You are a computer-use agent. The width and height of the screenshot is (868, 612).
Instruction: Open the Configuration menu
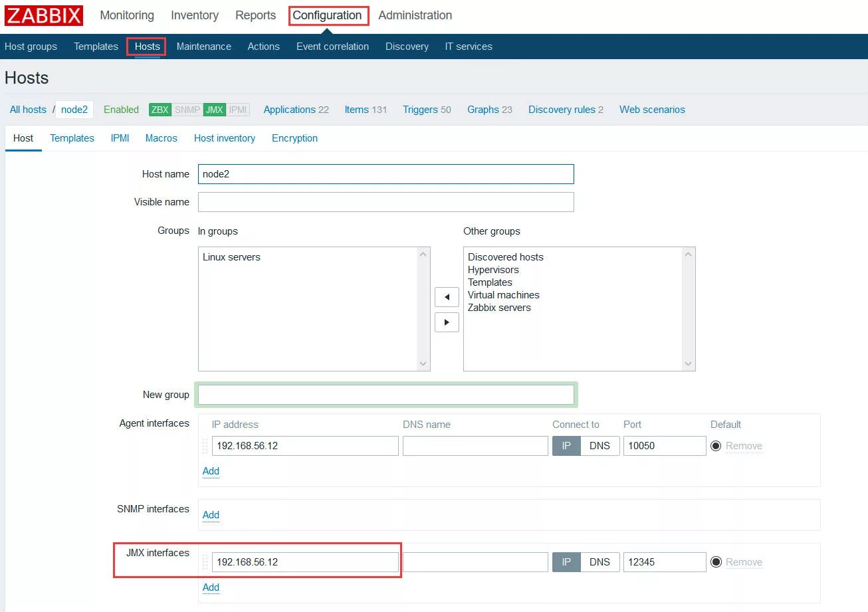point(327,15)
